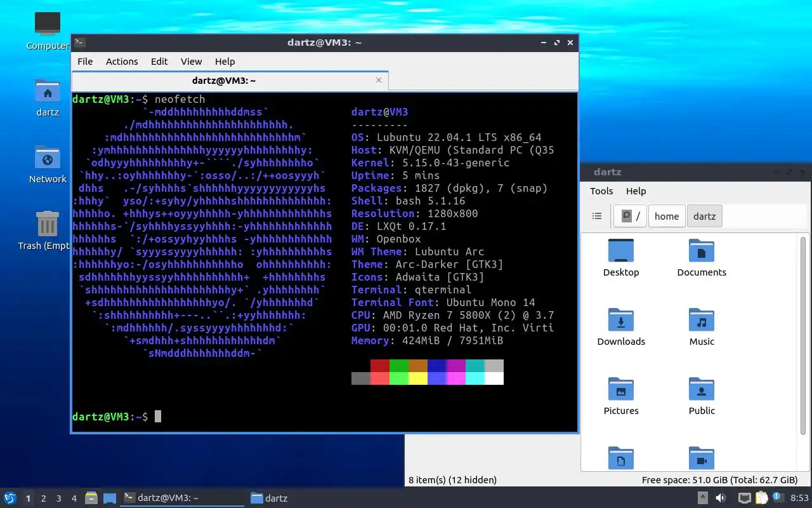
Task: Click the 'Kernel: 5.15.0-43-generic' line
Action: (431, 163)
